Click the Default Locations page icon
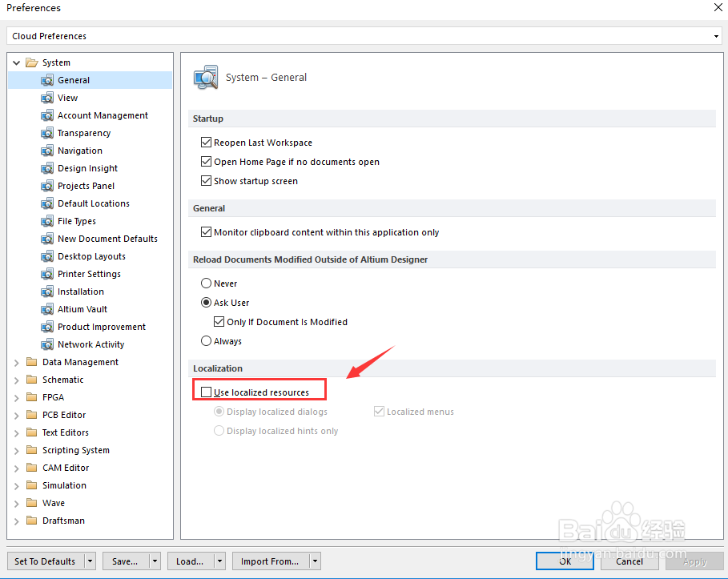Screen dimensions: 728x579 pos(47,204)
